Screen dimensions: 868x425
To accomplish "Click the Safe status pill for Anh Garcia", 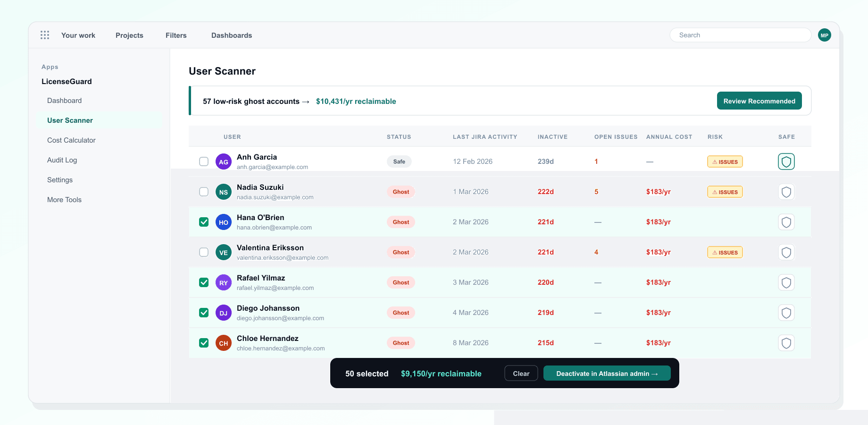I will [399, 161].
